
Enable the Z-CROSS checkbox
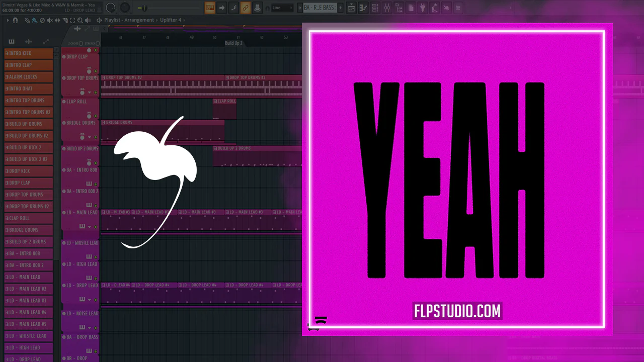[x=81, y=43]
